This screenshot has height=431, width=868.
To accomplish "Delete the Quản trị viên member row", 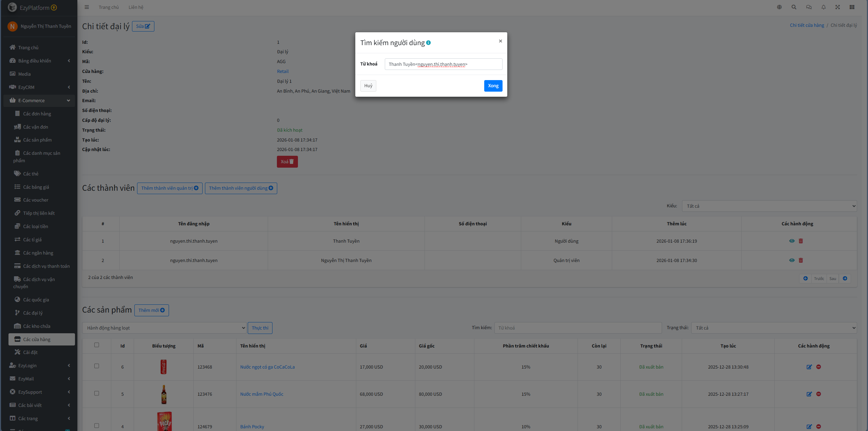I will coord(801,260).
